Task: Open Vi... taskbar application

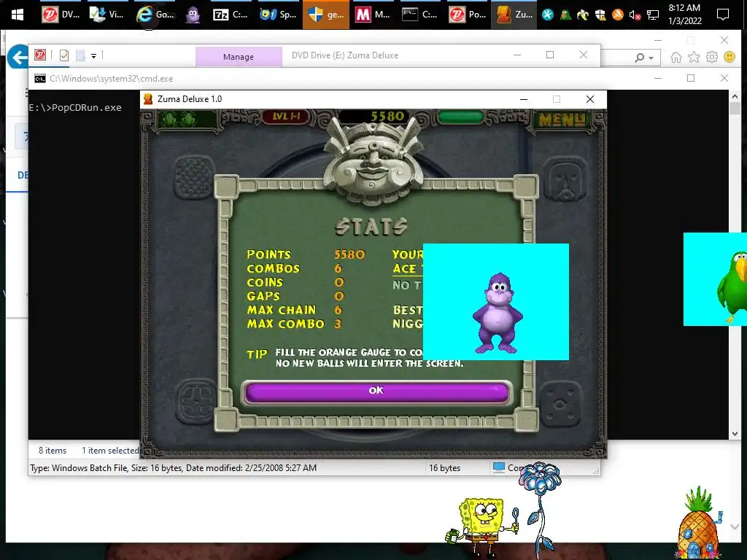Action: pos(108,15)
